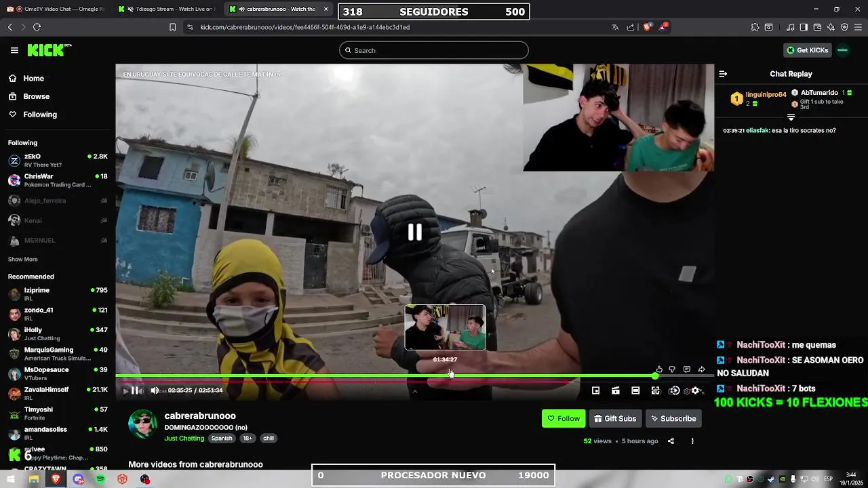Go back in the browser
The image size is (868, 488).
[x=9, y=27]
